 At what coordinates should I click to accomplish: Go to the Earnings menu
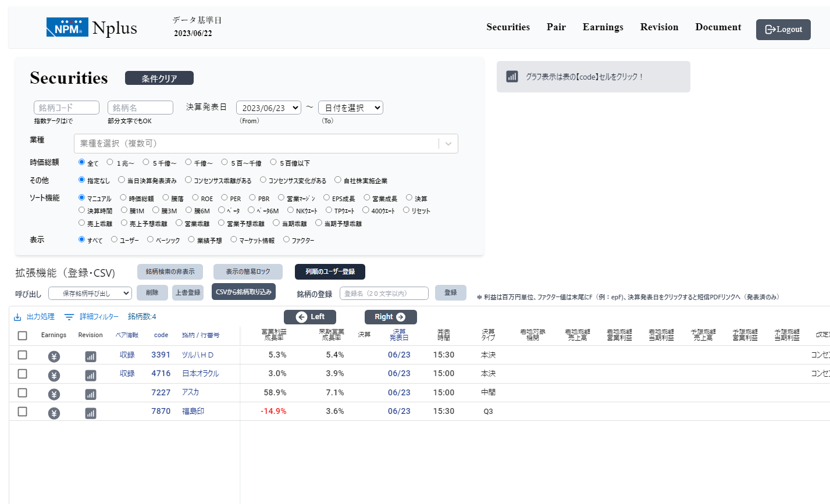coord(603,27)
